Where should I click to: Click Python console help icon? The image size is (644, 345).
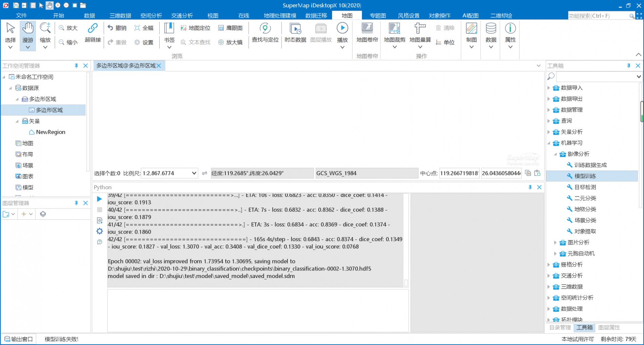click(100, 242)
